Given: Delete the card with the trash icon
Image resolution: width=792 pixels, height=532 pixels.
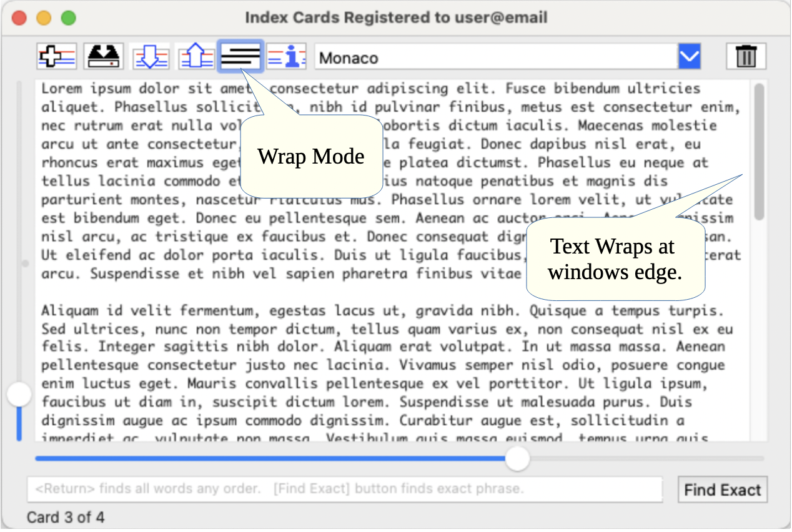Looking at the screenshot, I should pos(746,57).
